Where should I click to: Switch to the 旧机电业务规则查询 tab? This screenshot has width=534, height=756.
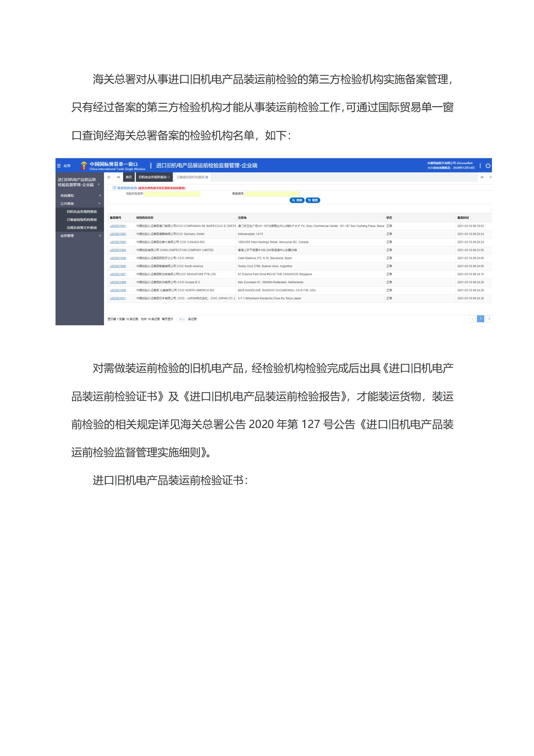tap(154, 177)
